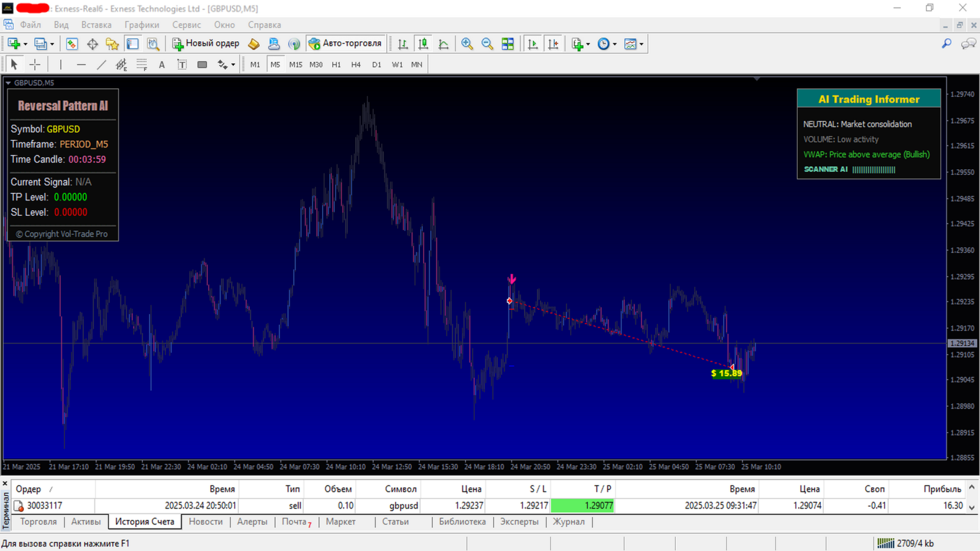This screenshot has height=551, width=980.
Task: Open the Графики menu
Action: tap(142, 24)
